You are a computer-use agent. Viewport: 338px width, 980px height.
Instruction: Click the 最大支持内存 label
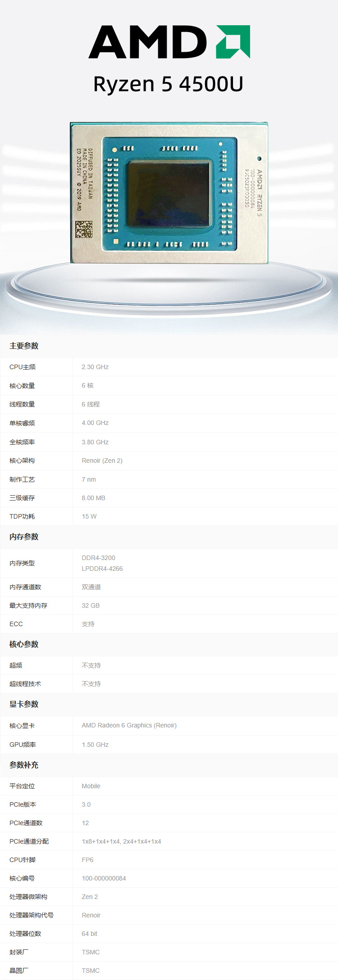[28, 605]
